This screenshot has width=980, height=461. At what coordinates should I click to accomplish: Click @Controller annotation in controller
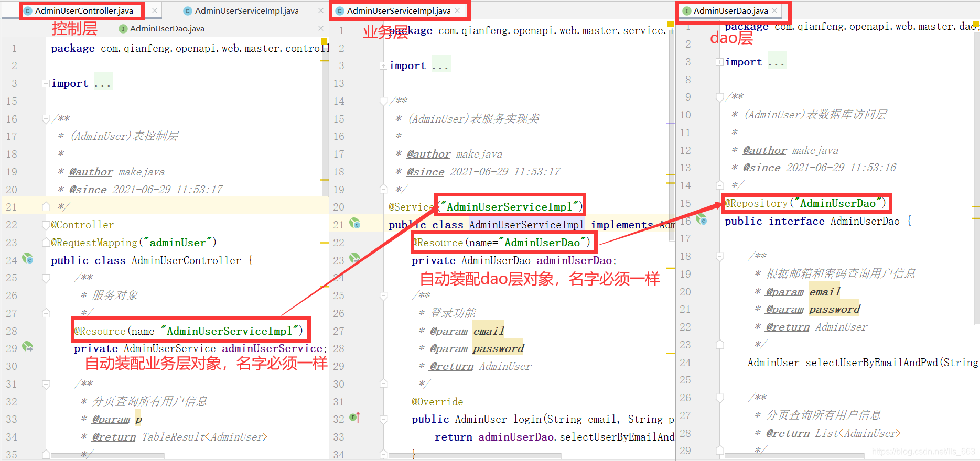(x=82, y=225)
